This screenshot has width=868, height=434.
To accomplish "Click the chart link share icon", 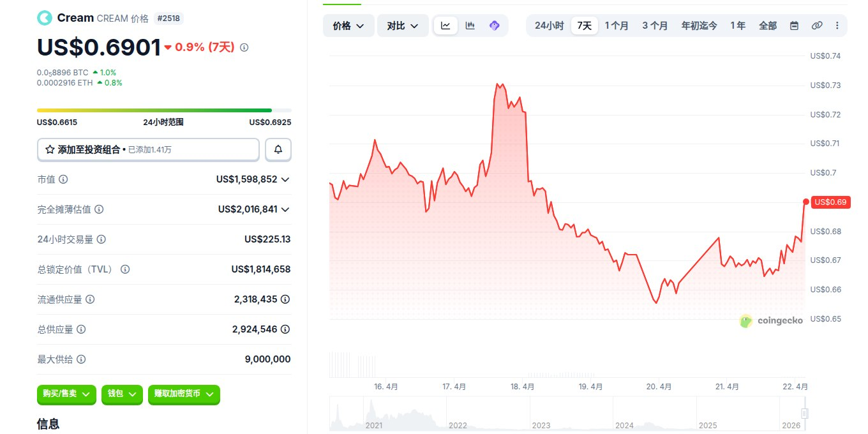I will 816,26.
